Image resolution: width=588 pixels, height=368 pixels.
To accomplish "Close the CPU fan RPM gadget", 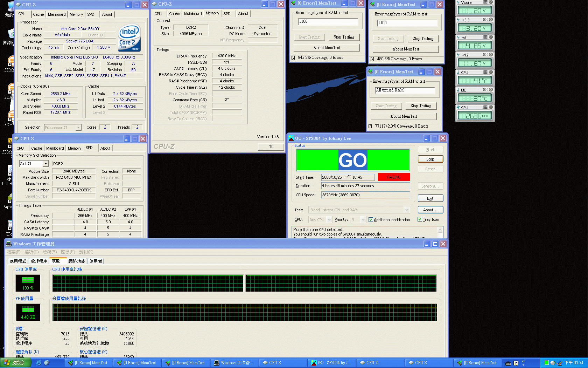I will click(x=491, y=107).
